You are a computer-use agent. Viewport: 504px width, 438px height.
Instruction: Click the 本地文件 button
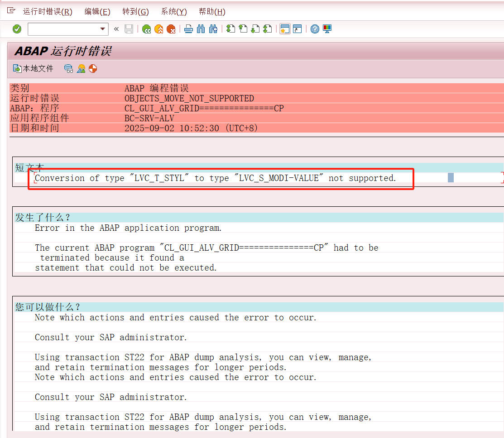click(33, 68)
